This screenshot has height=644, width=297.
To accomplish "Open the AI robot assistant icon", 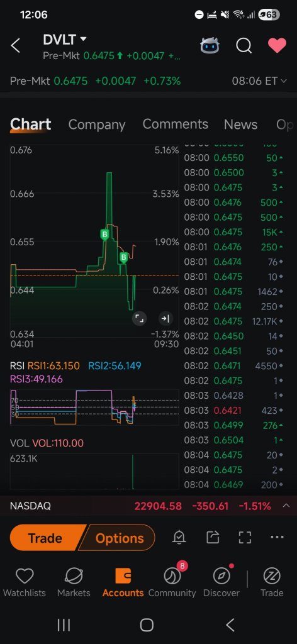I will coord(210,45).
